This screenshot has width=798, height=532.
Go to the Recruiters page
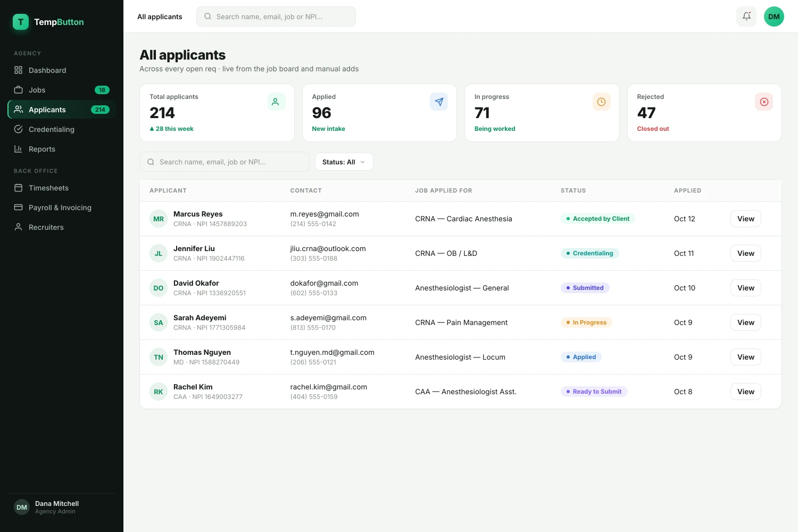click(x=62, y=227)
